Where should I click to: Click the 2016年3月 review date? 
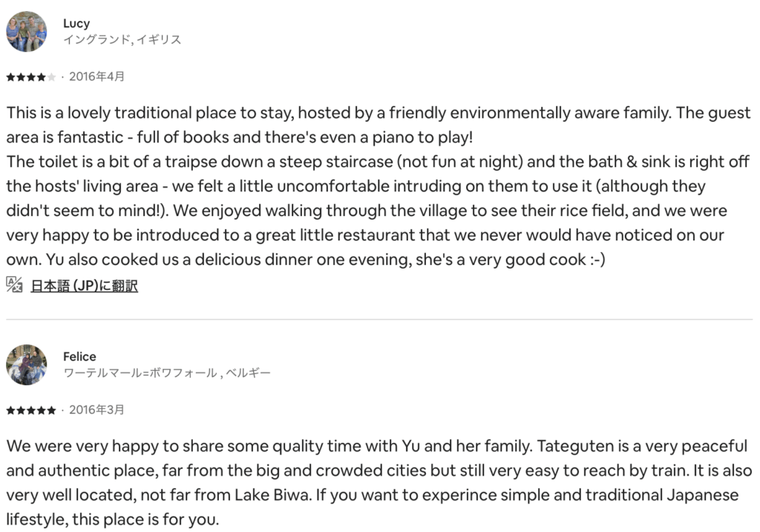click(x=96, y=409)
